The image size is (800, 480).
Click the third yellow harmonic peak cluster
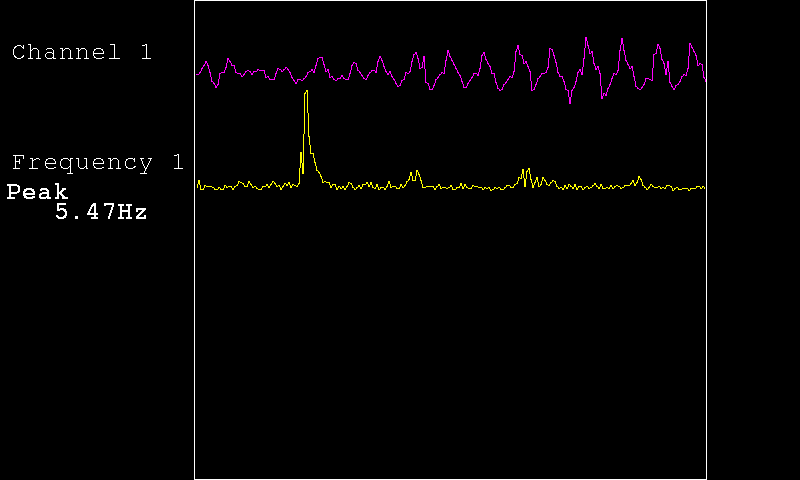(x=527, y=174)
